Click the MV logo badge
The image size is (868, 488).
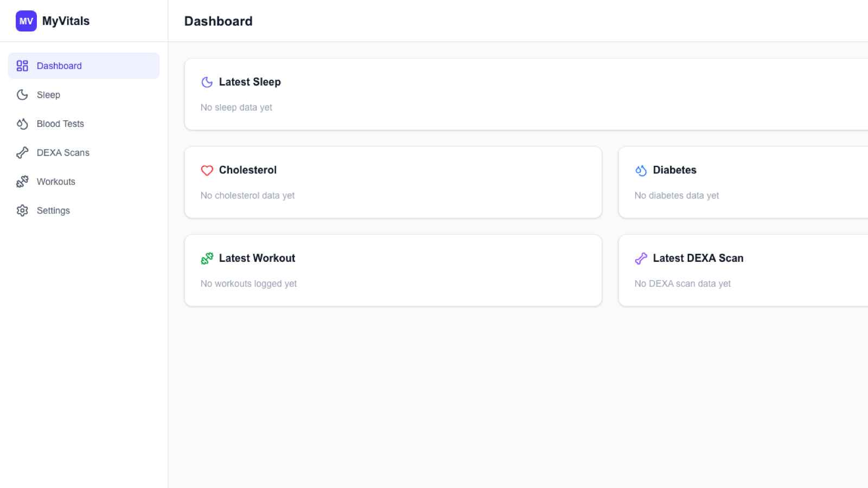coord(25,21)
